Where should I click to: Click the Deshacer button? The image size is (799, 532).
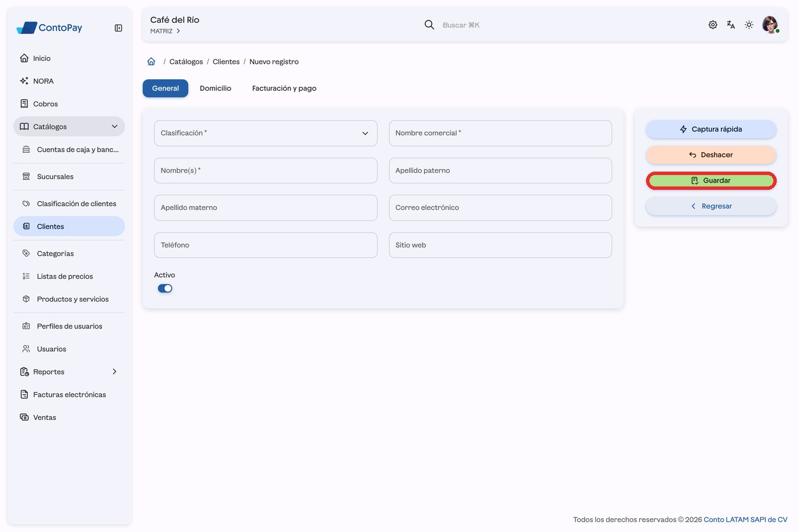coord(711,155)
